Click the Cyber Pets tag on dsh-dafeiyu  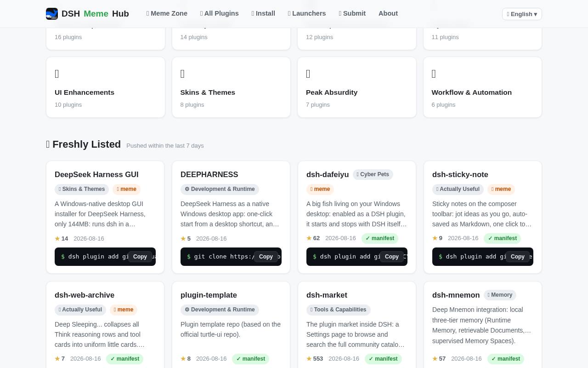point(373,174)
